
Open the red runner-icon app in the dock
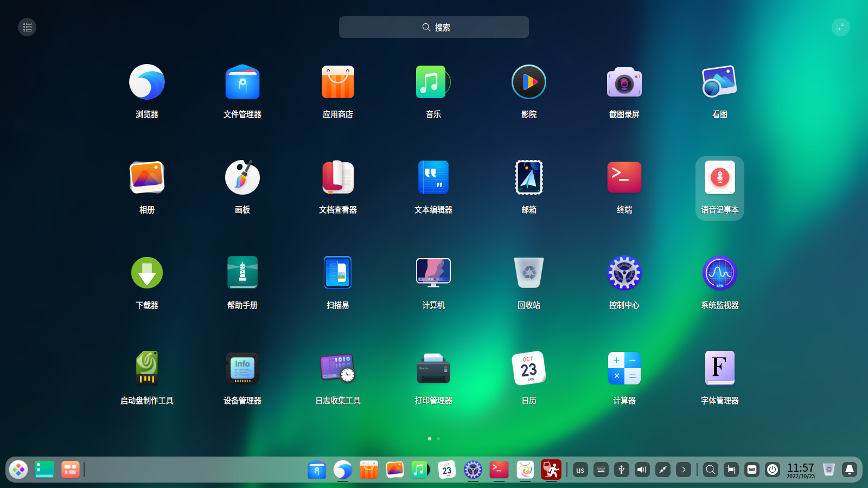click(551, 470)
